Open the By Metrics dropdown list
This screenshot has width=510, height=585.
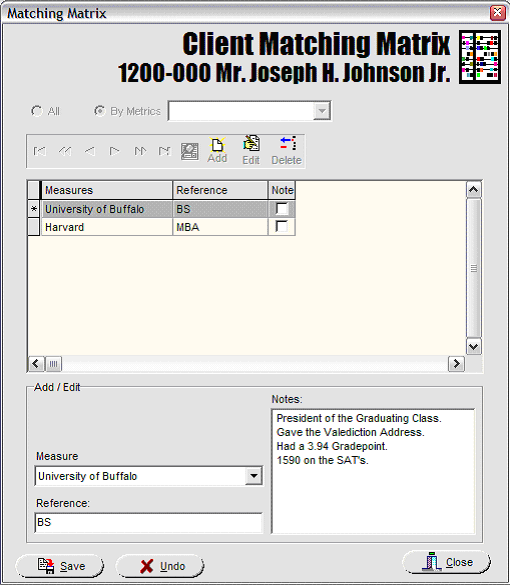tap(322, 111)
